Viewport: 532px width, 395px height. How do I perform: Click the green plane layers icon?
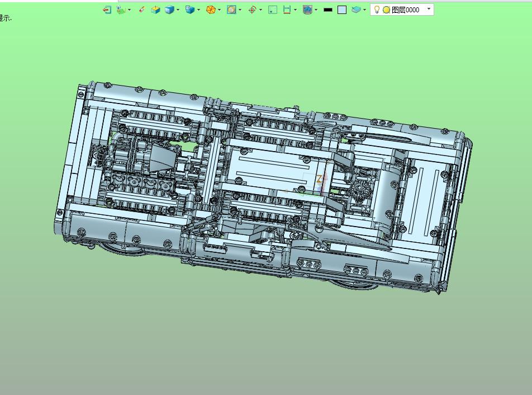pos(121,10)
